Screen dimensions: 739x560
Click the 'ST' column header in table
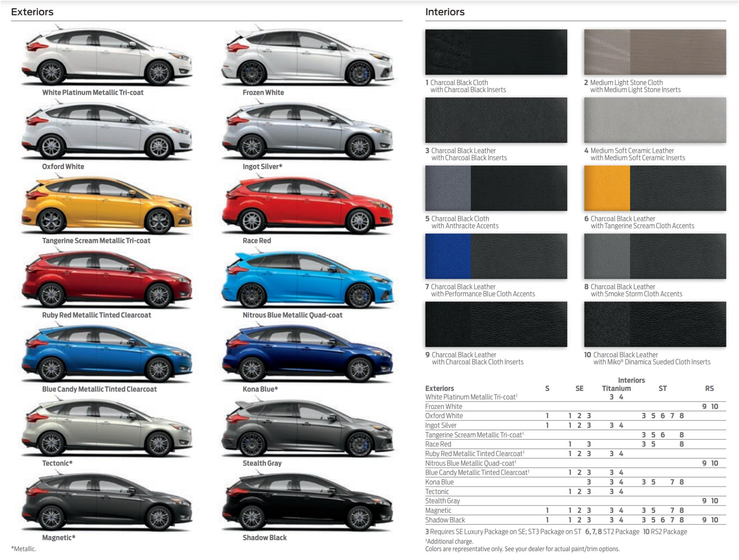(x=663, y=388)
